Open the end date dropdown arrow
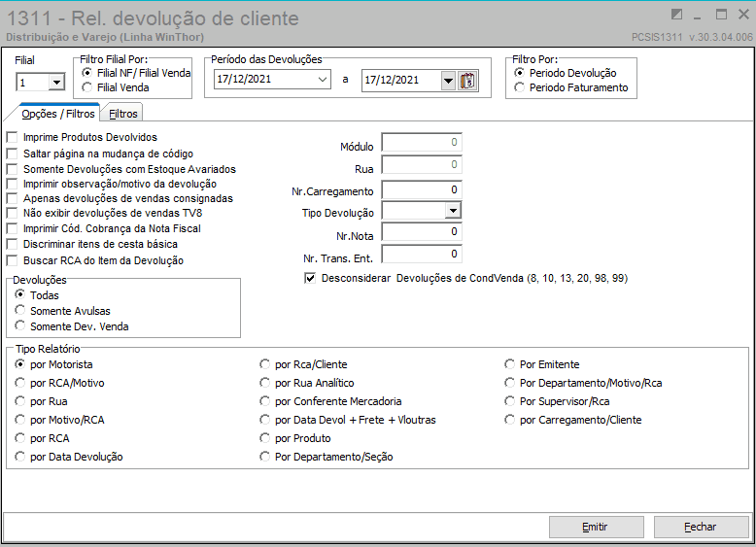The image size is (756, 547). (448, 81)
